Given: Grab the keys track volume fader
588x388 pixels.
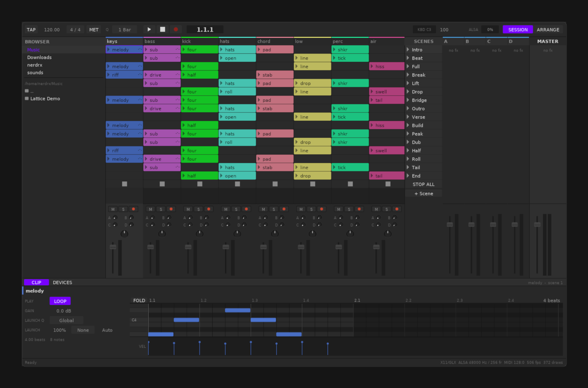Looking at the screenshot, I should [113, 247].
